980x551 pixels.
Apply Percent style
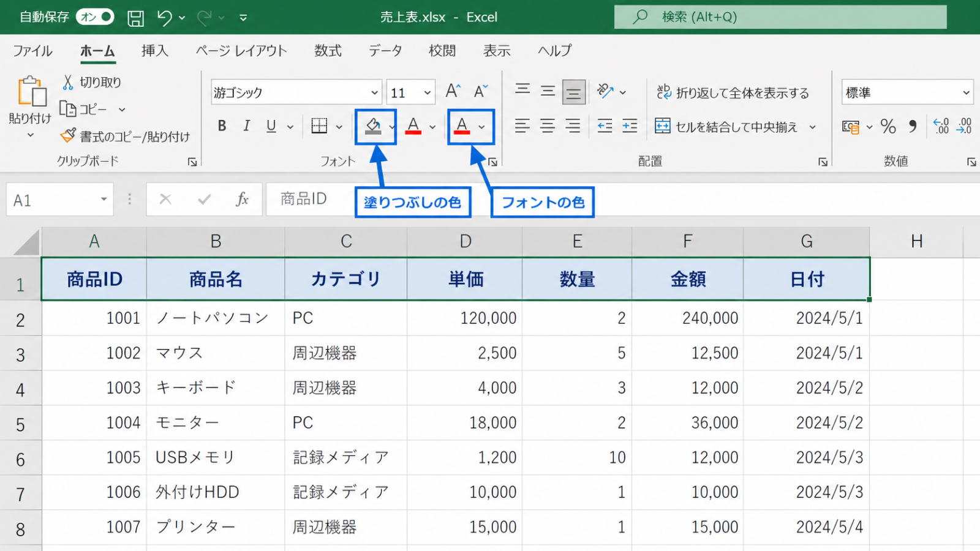click(888, 127)
